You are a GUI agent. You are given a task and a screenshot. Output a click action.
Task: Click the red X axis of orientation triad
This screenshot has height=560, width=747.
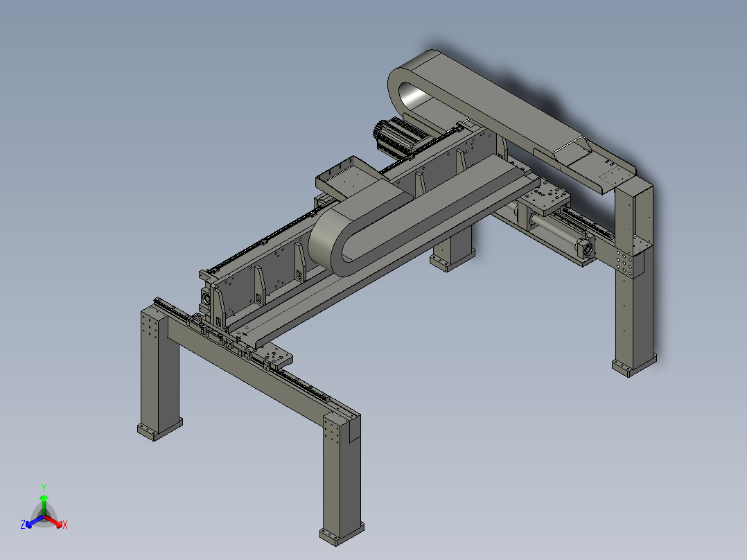pos(55,522)
